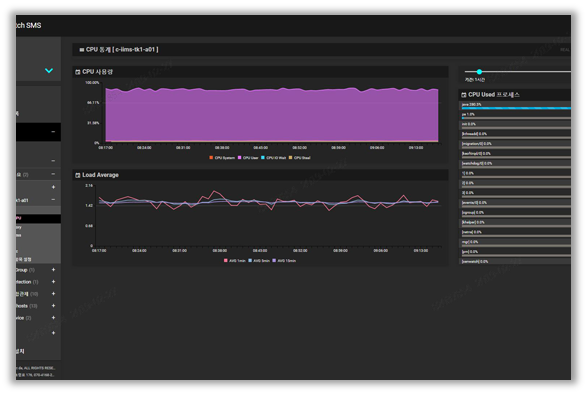Collapse the k1-a01 server tree node
The image size is (587, 395).
53,200
